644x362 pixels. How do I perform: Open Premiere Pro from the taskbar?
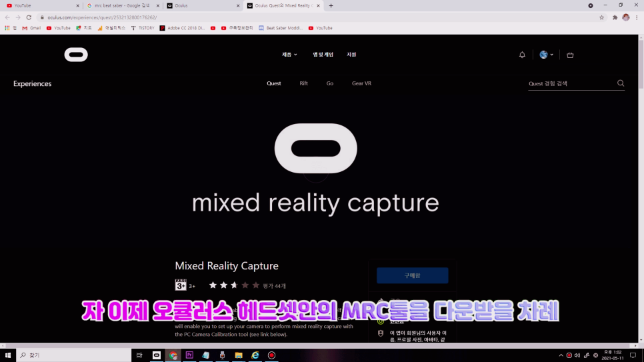coord(189,355)
